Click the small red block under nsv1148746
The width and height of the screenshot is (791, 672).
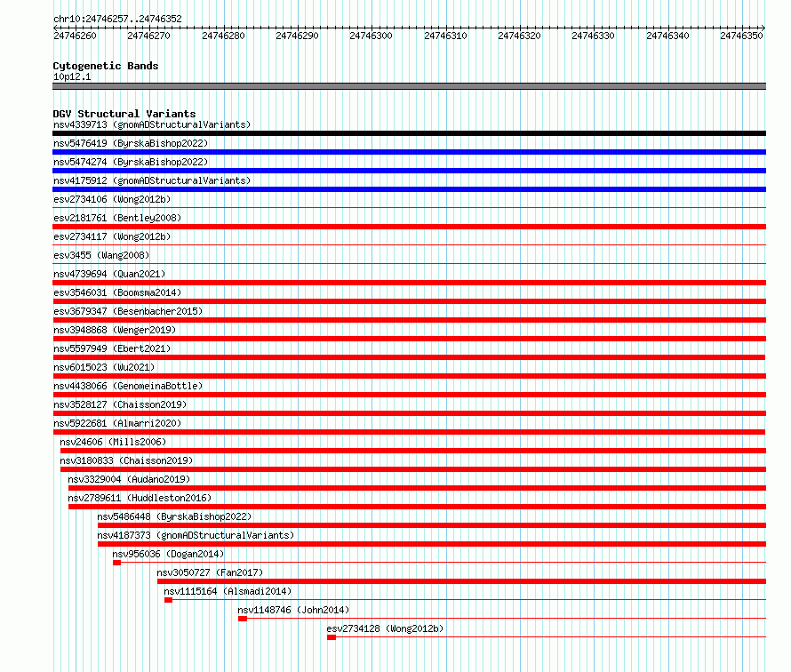pyautogui.click(x=243, y=619)
